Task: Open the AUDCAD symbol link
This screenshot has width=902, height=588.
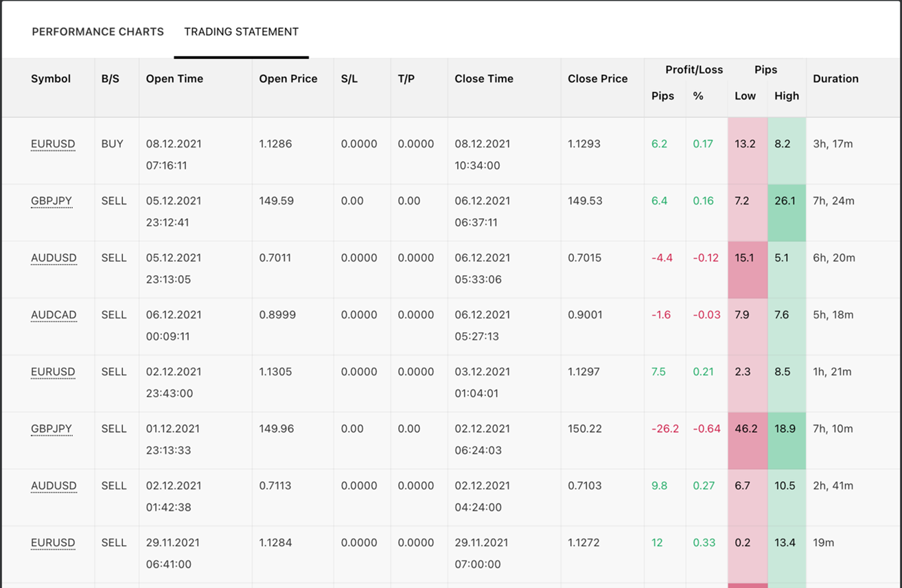Action: click(x=54, y=315)
